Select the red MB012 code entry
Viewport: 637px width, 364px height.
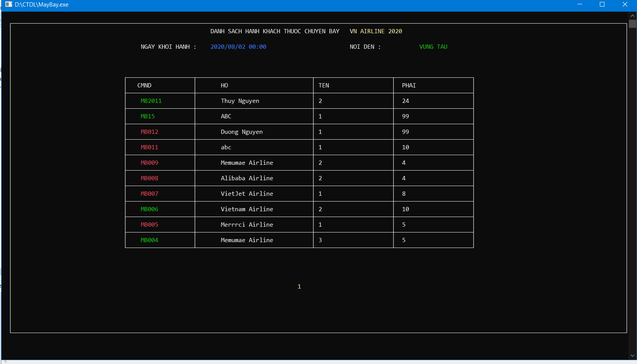(x=149, y=132)
